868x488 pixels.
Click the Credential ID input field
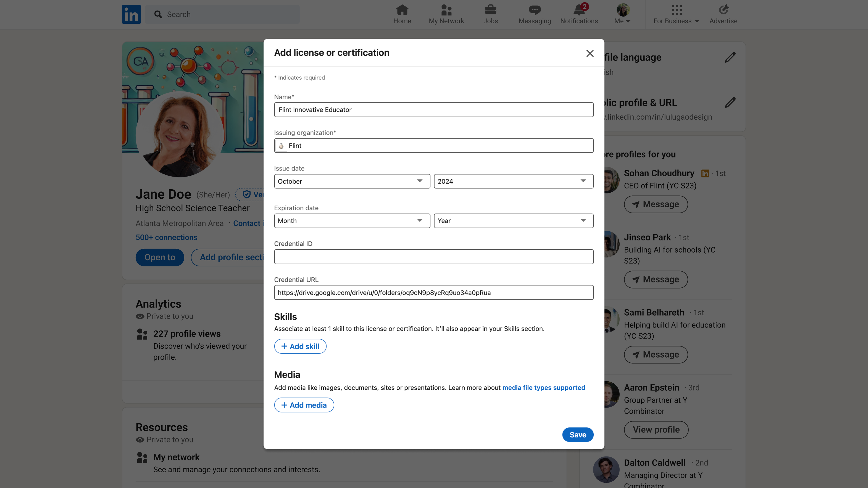click(x=434, y=256)
